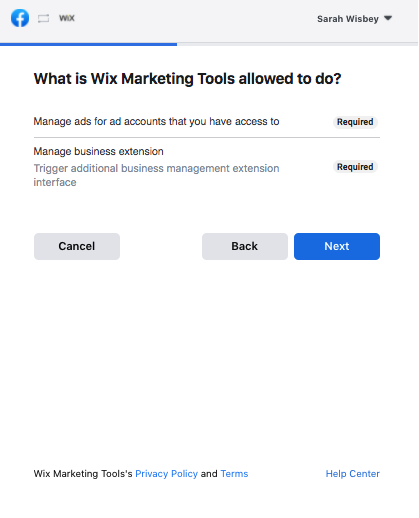Go Back to previous step
The height and width of the screenshot is (518, 419).
point(245,246)
